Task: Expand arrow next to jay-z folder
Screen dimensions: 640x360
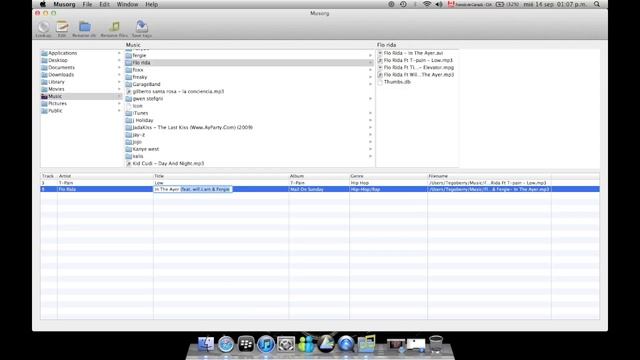Action: (371, 135)
